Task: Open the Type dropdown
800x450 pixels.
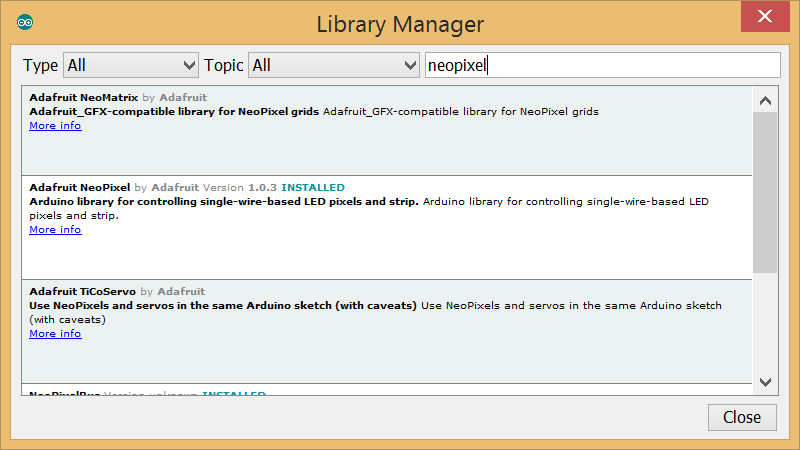Action: (131, 65)
